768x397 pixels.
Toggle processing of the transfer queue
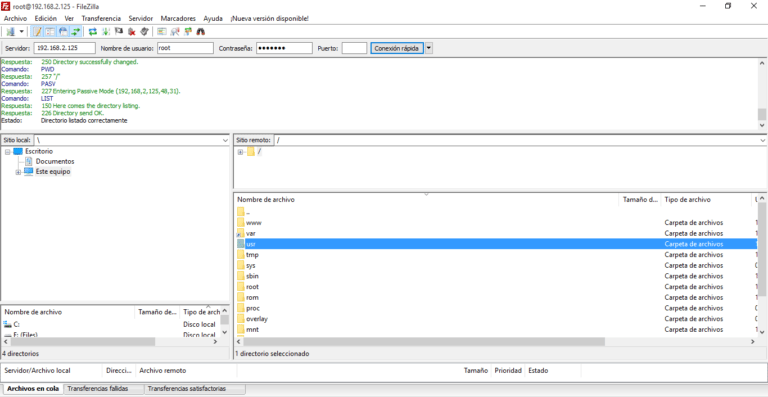click(105, 32)
